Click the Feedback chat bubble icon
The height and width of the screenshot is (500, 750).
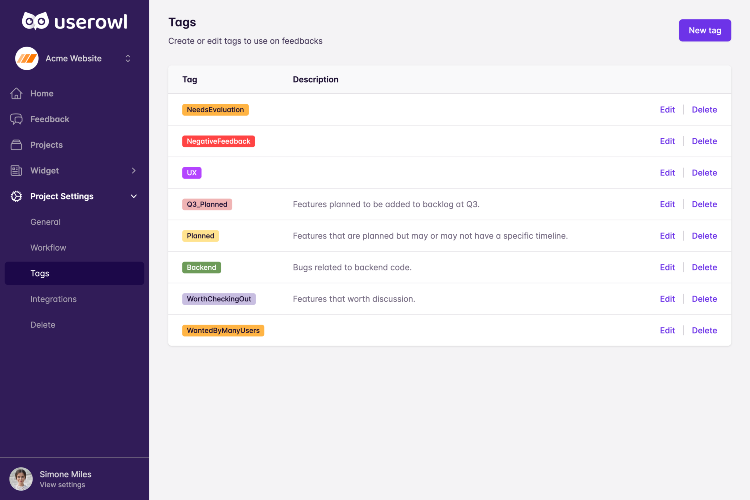coord(16,119)
